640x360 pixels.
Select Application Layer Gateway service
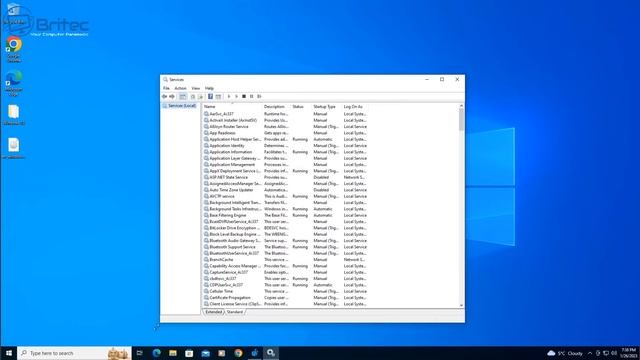pyautogui.click(x=285, y=158)
